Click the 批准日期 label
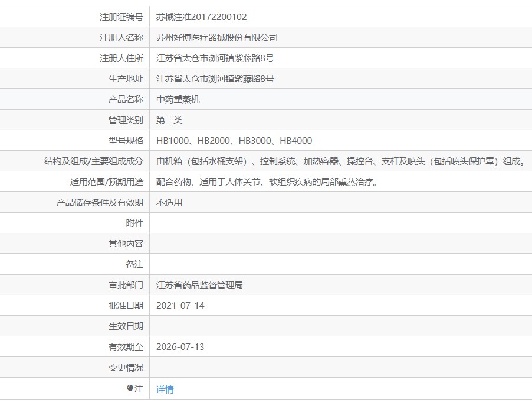 126,306
